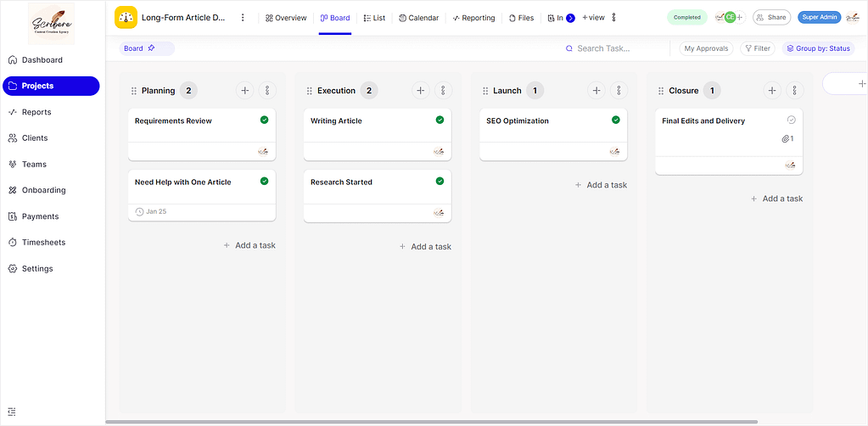Click the Planning column drag handle
This screenshot has height=426, width=868.
click(133, 91)
